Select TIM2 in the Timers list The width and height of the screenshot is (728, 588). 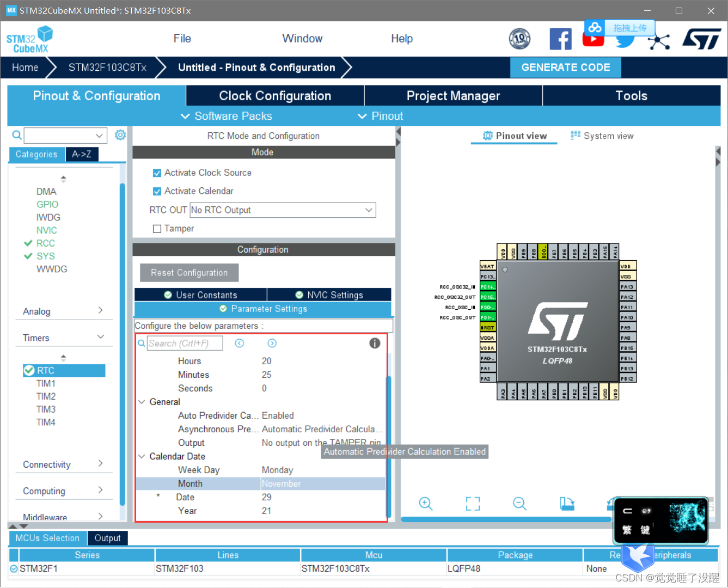(x=46, y=396)
